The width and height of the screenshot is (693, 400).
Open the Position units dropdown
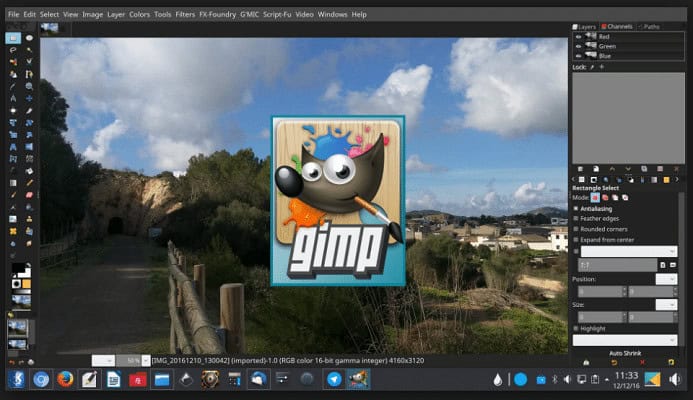click(666, 279)
